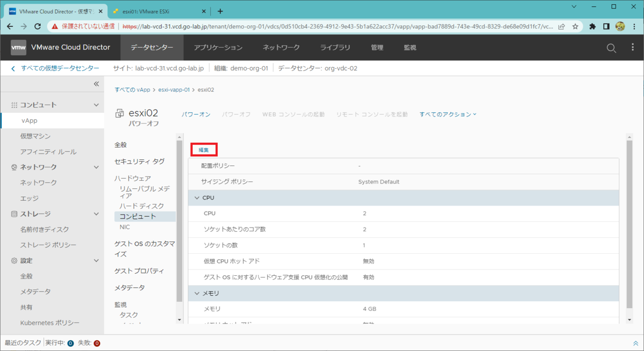Click the esxi02 virtual machine icon

(x=120, y=113)
